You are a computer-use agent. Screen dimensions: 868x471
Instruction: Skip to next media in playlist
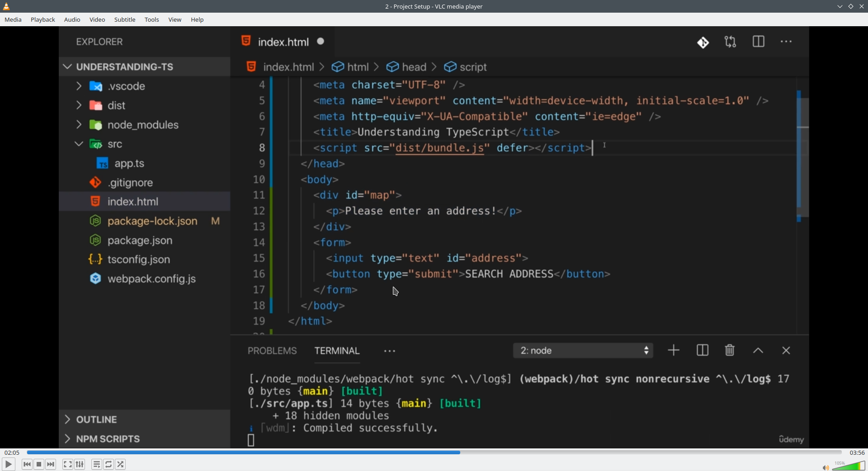tap(51, 464)
